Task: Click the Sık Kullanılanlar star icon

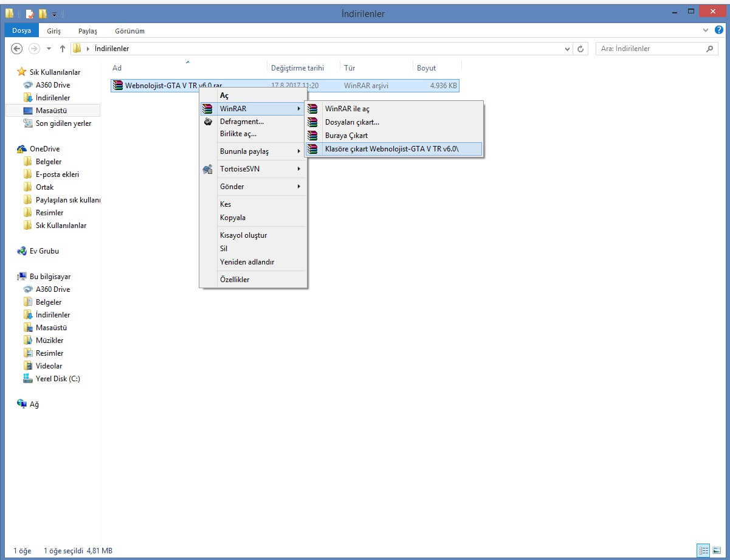Action: click(22, 72)
